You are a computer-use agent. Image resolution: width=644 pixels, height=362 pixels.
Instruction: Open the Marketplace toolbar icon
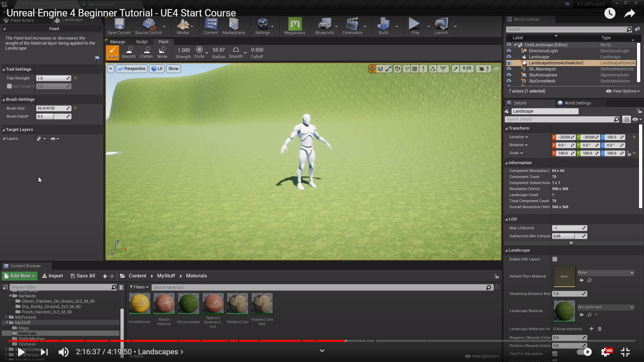click(233, 26)
